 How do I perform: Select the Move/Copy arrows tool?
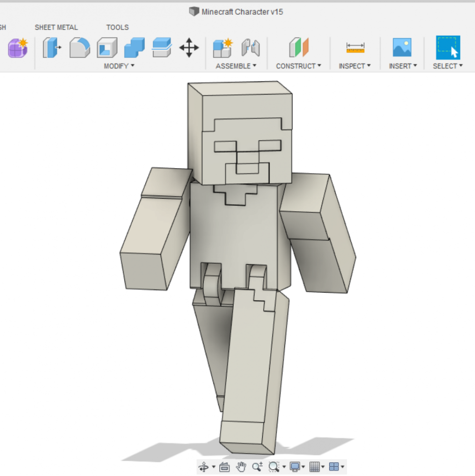pyautogui.click(x=189, y=48)
